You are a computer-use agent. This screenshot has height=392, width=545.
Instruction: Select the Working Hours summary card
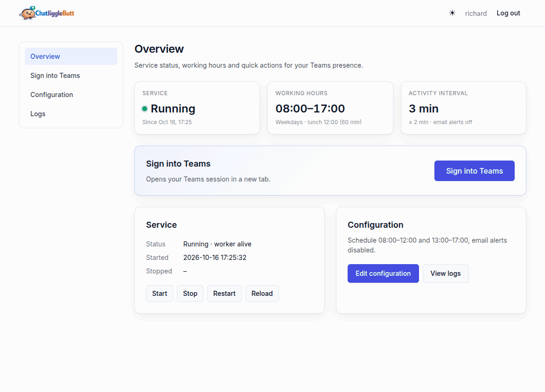330,108
